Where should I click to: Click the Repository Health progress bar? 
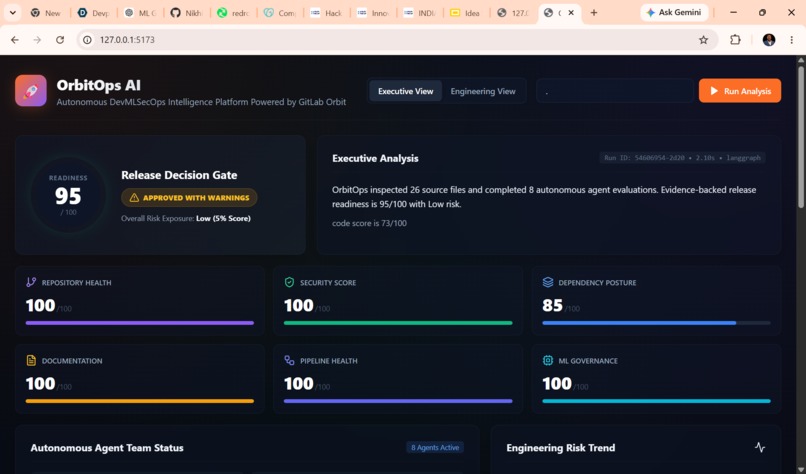140,323
